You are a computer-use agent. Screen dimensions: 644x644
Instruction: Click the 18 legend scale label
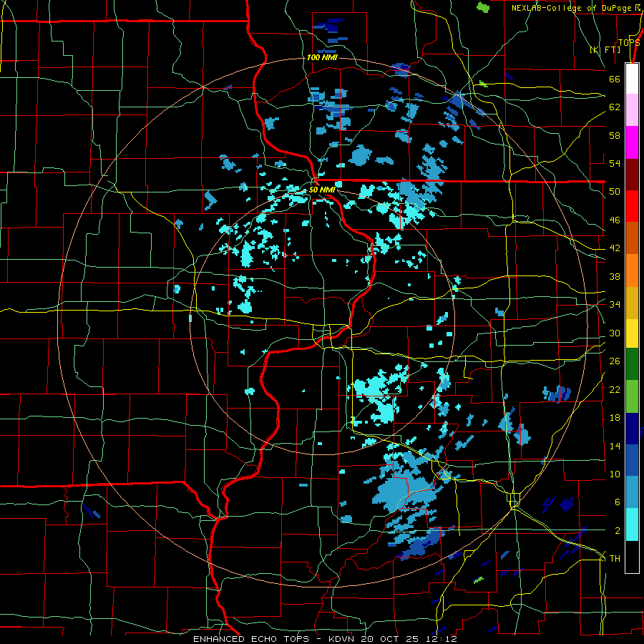615,418
